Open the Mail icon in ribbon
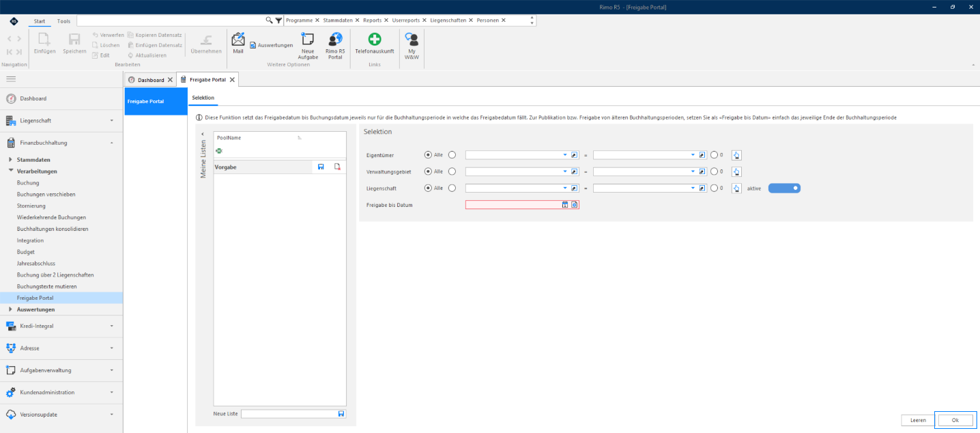980x433 pixels. tap(237, 43)
